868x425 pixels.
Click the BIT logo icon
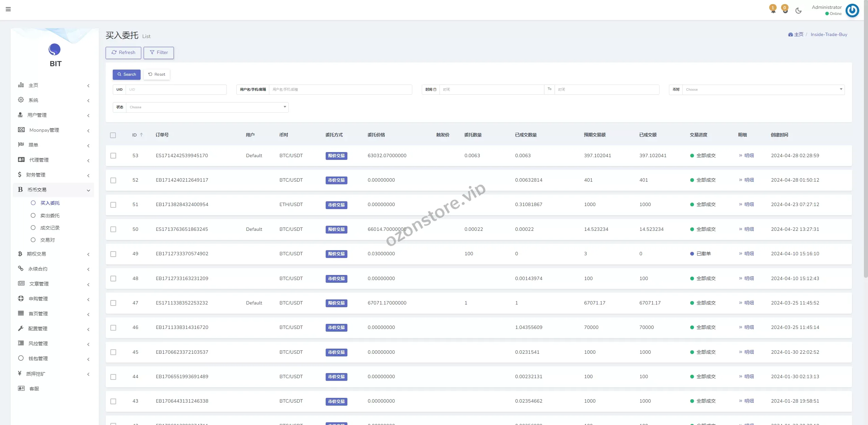55,50
